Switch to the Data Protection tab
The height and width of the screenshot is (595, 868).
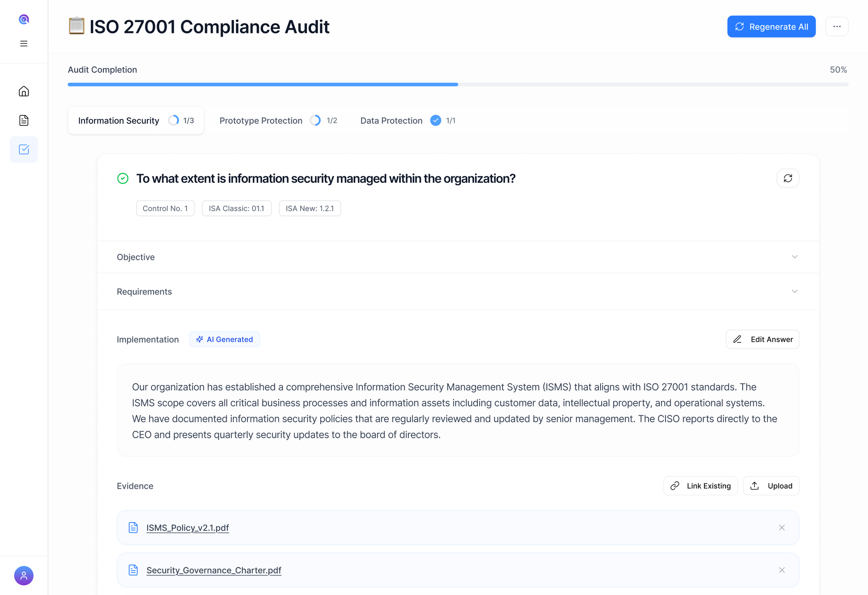pyautogui.click(x=391, y=120)
